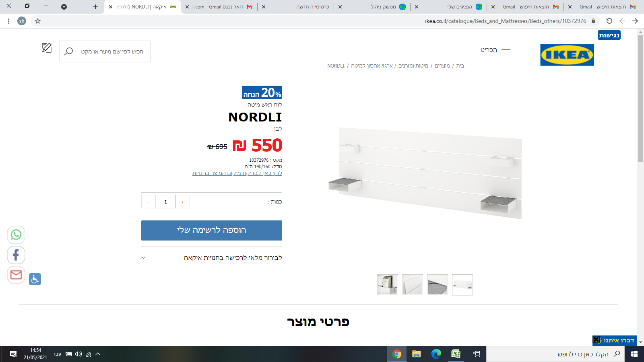This screenshot has width=644, height=362.
Task: Bookmark page with star icon
Action: (x=38, y=21)
